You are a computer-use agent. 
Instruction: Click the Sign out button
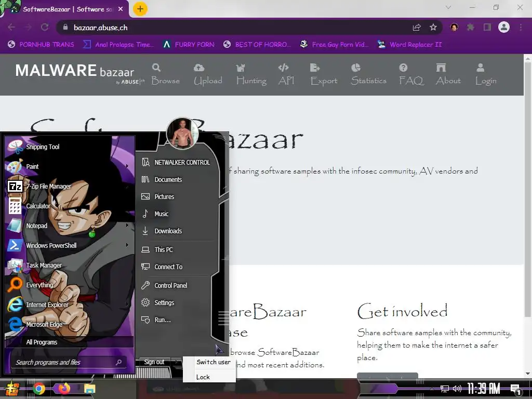coord(154,362)
